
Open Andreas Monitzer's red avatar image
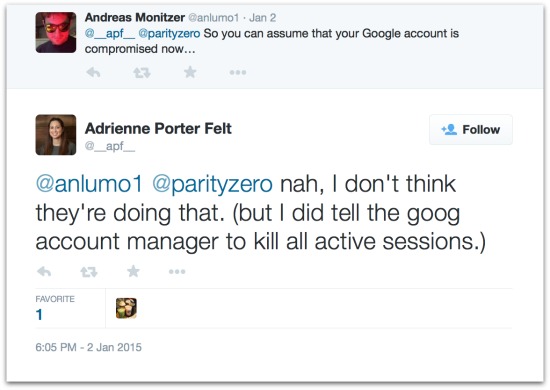(56, 32)
